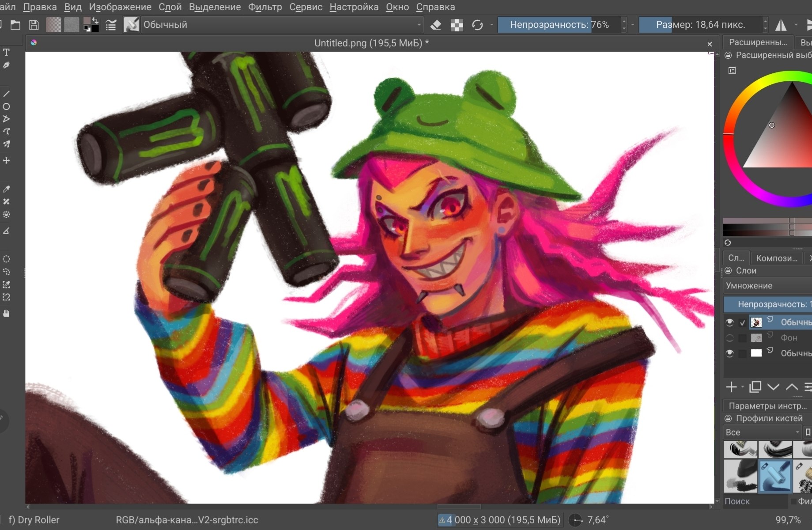Open the Правка menu

(x=40, y=7)
